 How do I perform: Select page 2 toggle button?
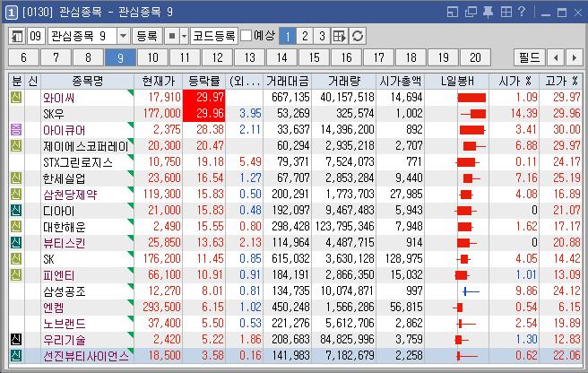click(x=305, y=36)
